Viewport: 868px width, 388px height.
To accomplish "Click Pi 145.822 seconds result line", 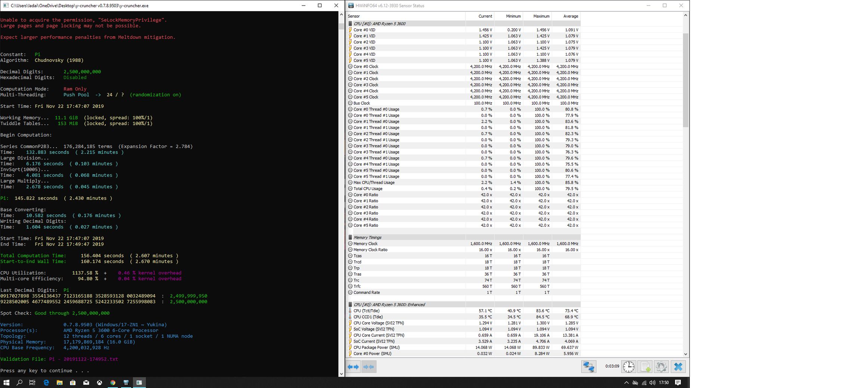I will pyautogui.click(x=56, y=198).
